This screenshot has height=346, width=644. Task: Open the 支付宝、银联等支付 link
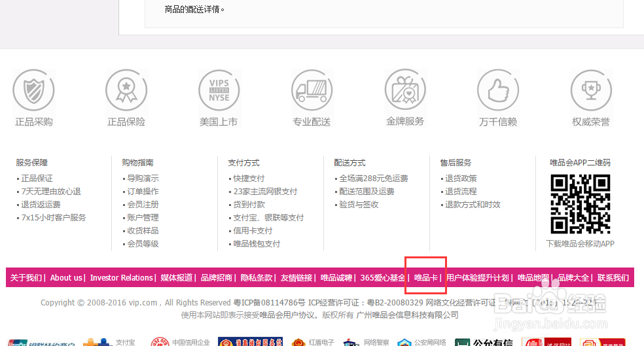click(268, 218)
